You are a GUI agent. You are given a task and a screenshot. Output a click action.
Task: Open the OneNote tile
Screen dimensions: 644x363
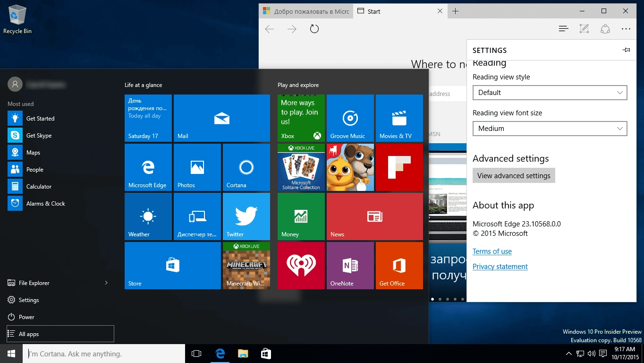pyautogui.click(x=350, y=266)
